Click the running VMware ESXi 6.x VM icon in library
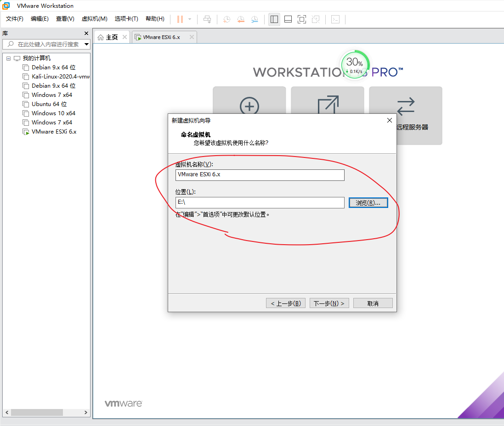This screenshot has width=504, height=426. click(x=26, y=132)
